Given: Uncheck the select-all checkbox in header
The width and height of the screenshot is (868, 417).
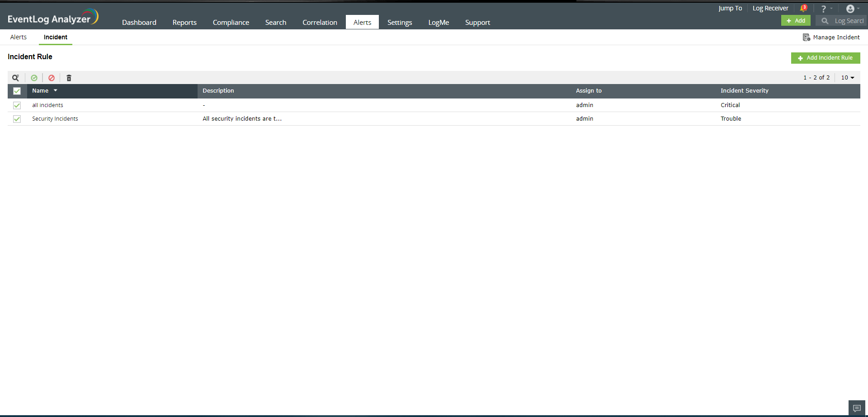Looking at the screenshot, I should click(x=17, y=91).
